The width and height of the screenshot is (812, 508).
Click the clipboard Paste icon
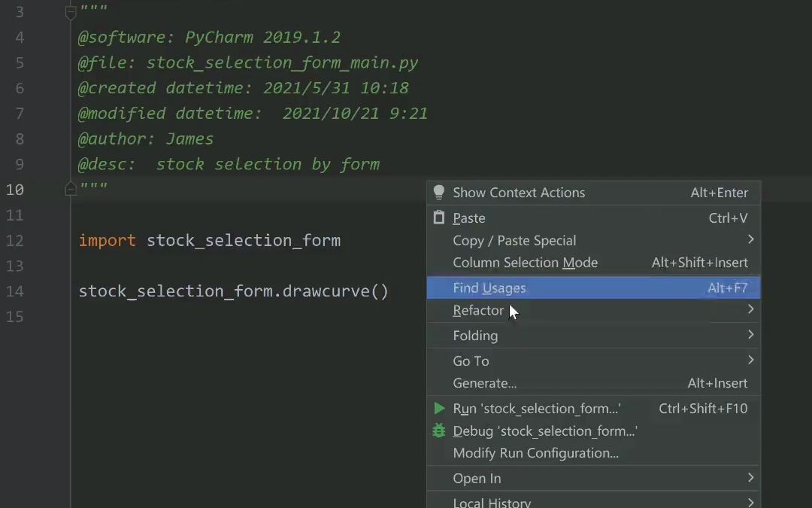tap(439, 217)
